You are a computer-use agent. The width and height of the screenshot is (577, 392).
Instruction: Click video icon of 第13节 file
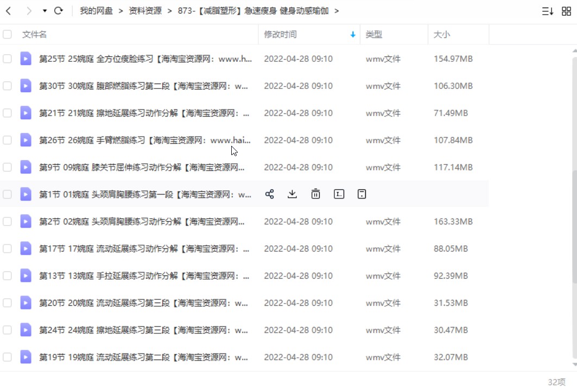click(x=26, y=276)
